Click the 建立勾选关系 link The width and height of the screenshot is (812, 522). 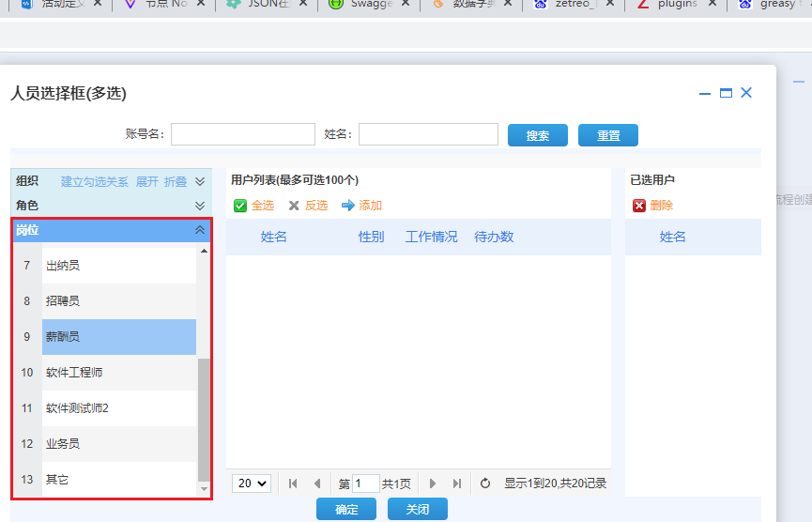point(95,182)
